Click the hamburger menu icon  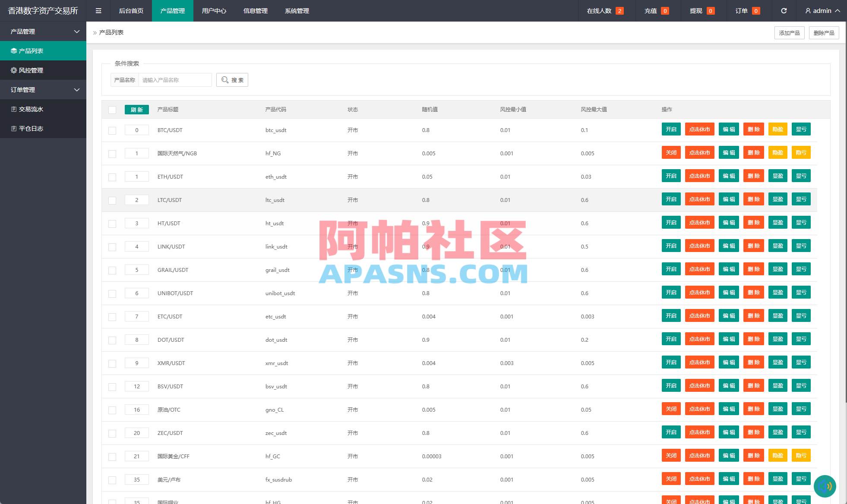(x=98, y=11)
